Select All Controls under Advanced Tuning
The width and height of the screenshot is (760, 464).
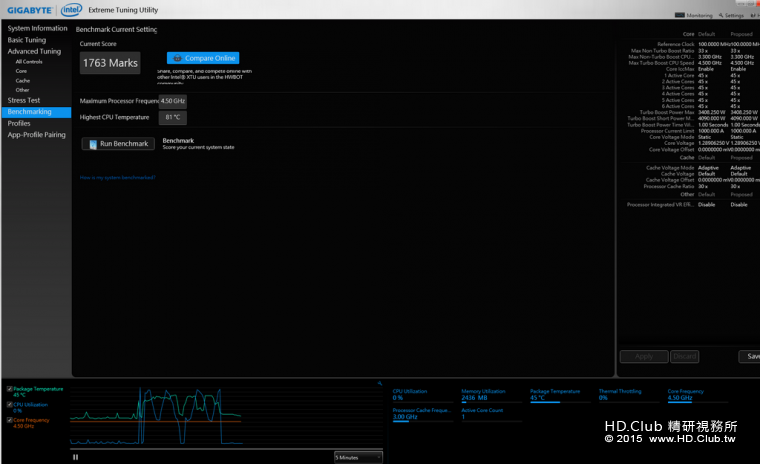point(29,62)
